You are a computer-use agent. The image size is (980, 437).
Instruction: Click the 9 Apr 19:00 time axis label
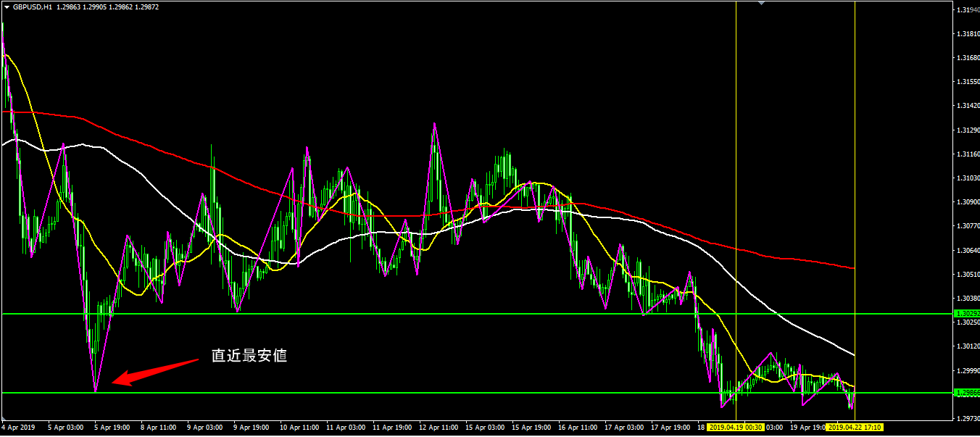pos(252,428)
